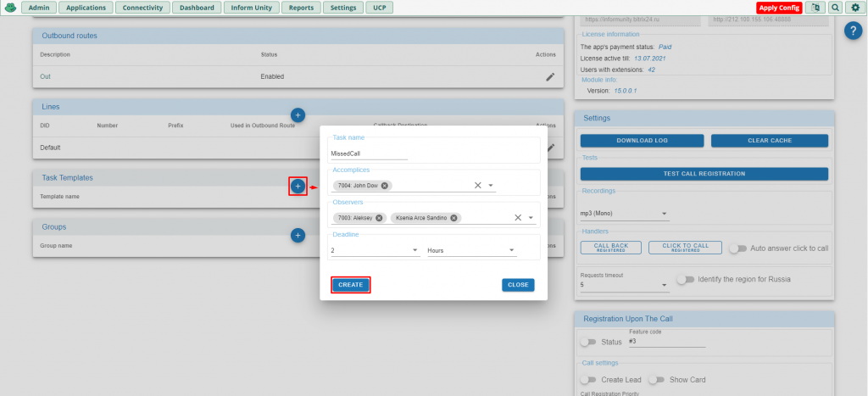Expand the Accomplices dropdown arrow
The height and width of the screenshot is (396, 868).
click(491, 186)
